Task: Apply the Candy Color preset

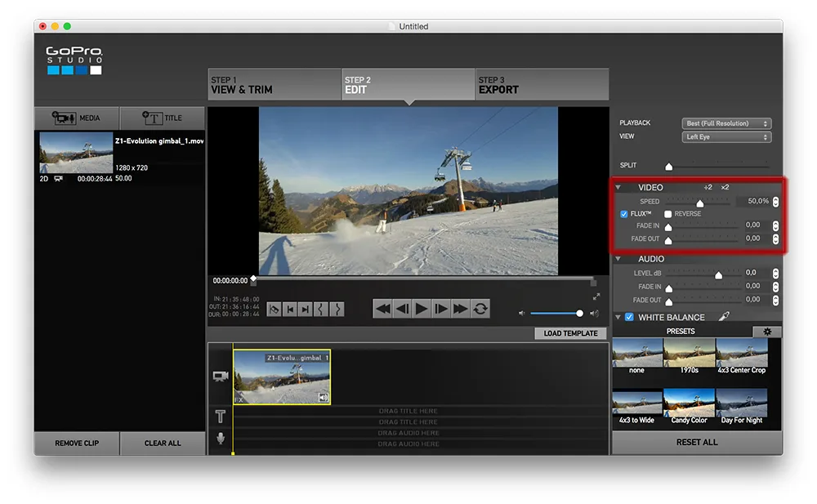Action: pyautogui.click(x=689, y=407)
